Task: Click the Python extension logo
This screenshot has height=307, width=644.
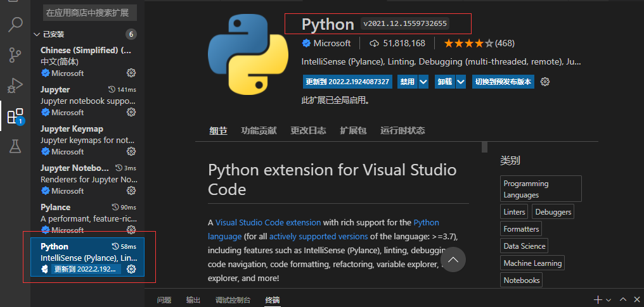Action: pos(248,54)
